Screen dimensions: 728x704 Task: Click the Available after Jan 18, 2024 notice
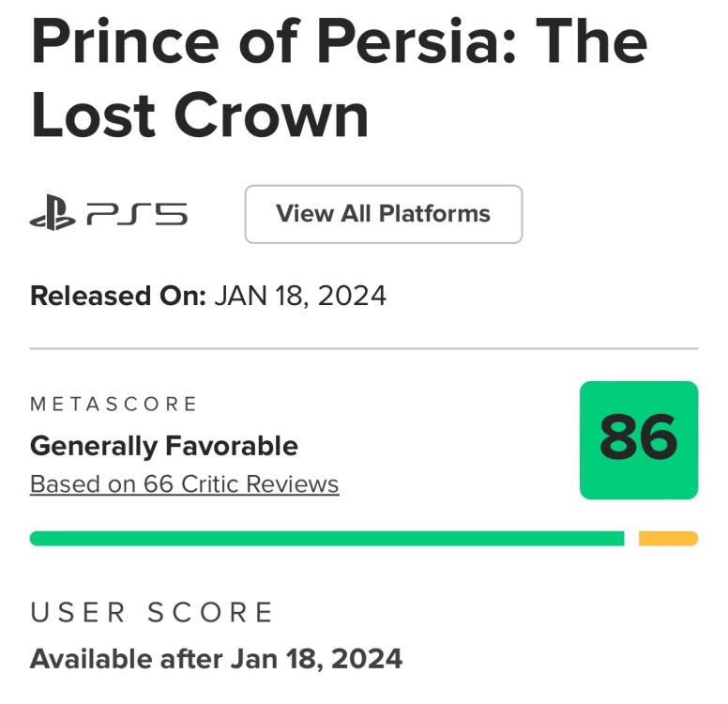[x=216, y=658]
